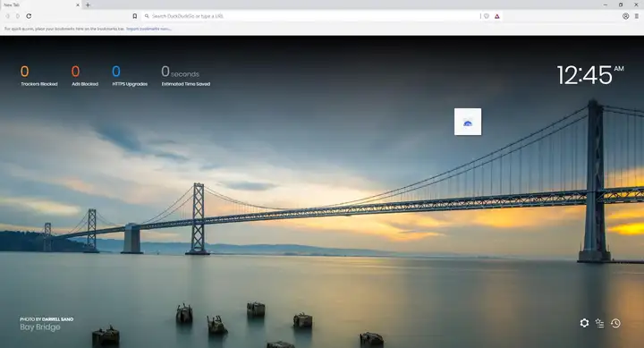Open new tab page settings gear
The width and height of the screenshot is (644, 348).
(x=584, y=323)
